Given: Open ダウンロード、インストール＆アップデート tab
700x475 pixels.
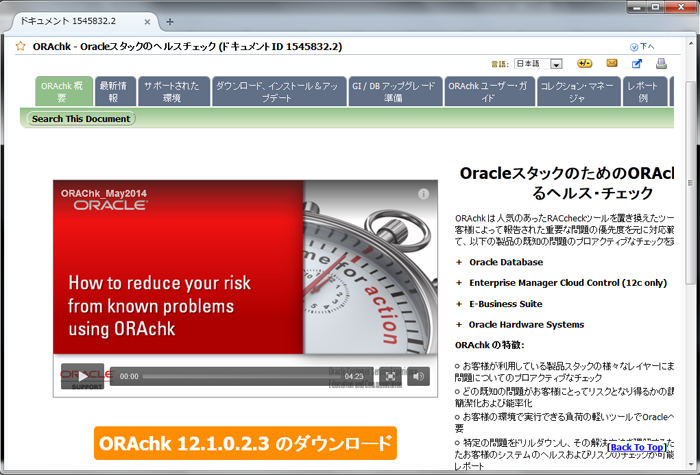Looking at the screenshot, I should tap(279, 92).
